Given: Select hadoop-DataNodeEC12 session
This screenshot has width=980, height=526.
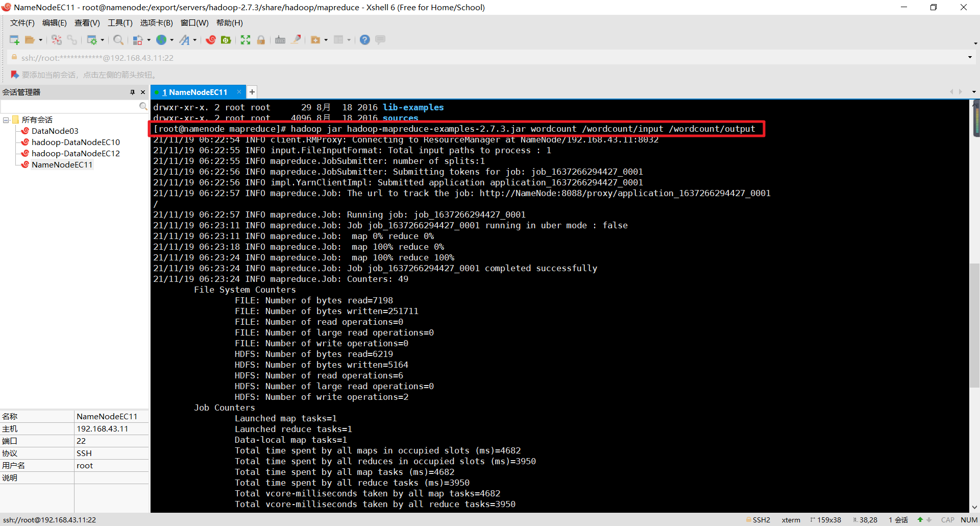Looking at the screenshot, I should pos(76,154).
